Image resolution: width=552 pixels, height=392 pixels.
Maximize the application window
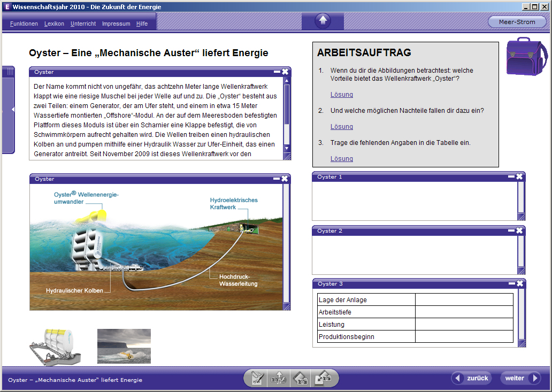pyautogui.click(x=534, y=7)
